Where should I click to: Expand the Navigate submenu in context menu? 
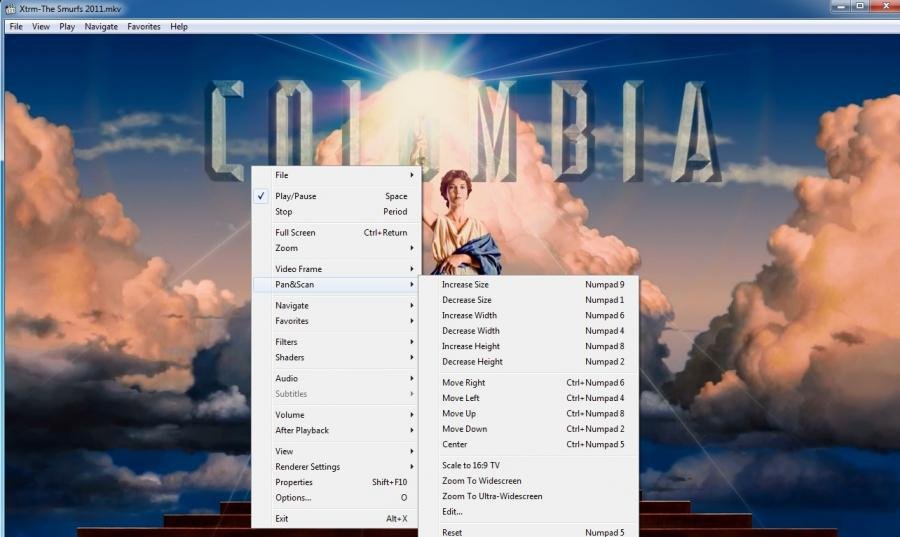(x=337, y=305)
